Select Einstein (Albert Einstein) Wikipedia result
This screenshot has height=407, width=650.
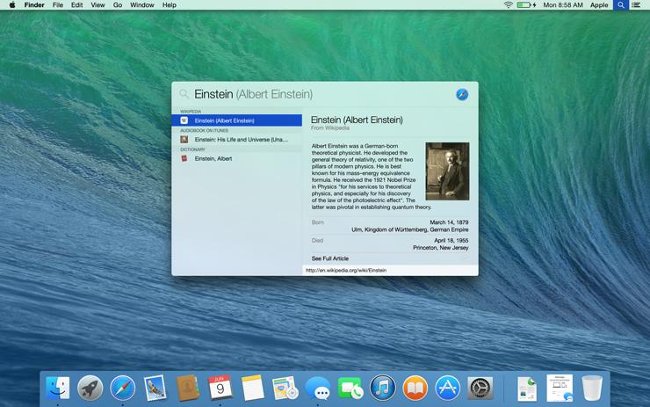pyautogui.click(x=237, y=120)
